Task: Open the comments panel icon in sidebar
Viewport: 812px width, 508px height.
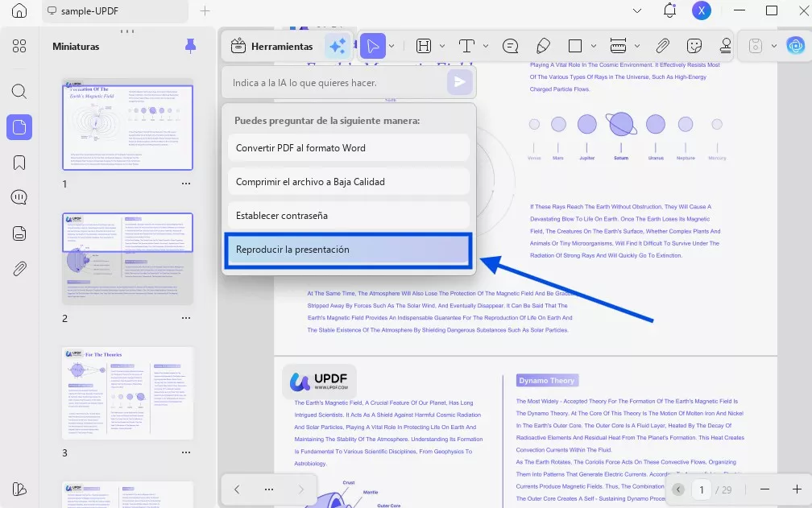Action: [19, 197]
